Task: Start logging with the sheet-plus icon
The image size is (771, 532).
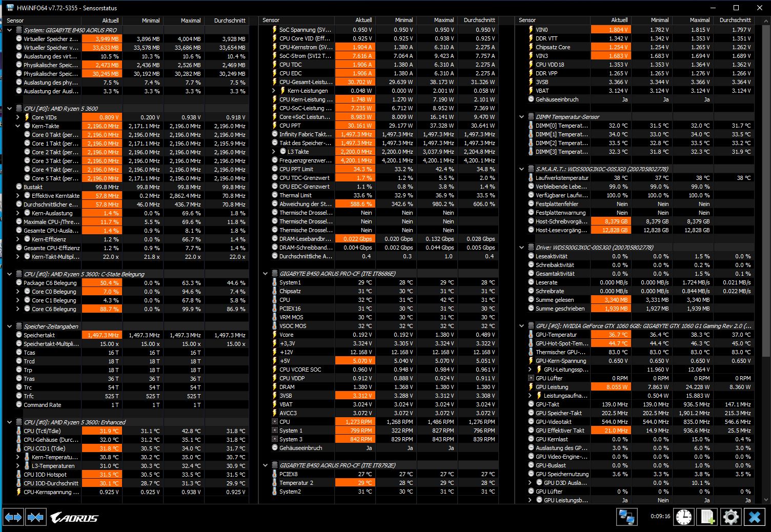Action: coord(707,517)
